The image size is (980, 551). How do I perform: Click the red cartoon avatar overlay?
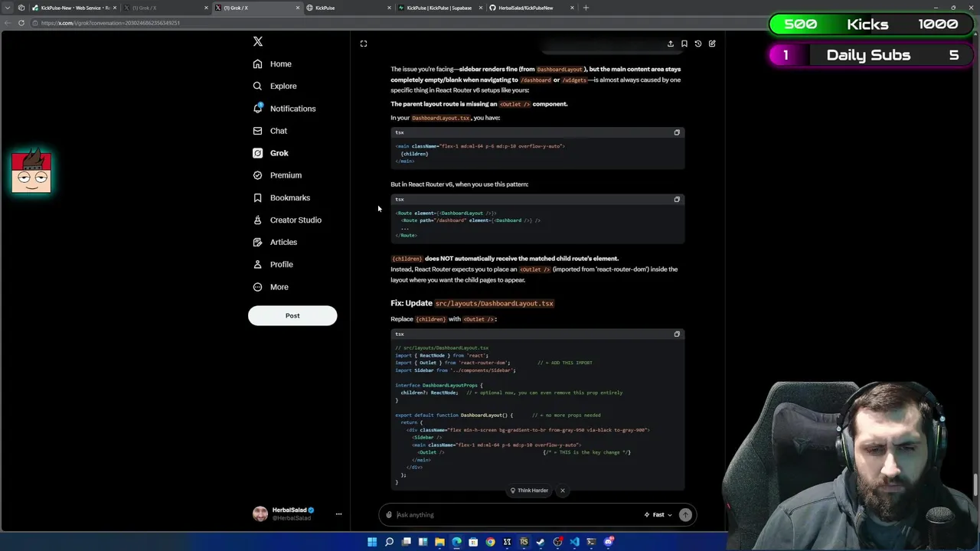(x=31, y=171)
